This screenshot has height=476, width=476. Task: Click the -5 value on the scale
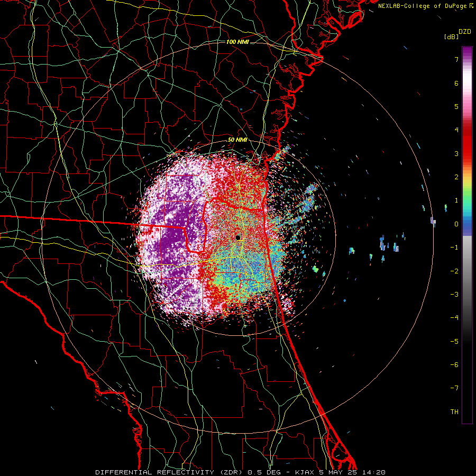(454, 341)
